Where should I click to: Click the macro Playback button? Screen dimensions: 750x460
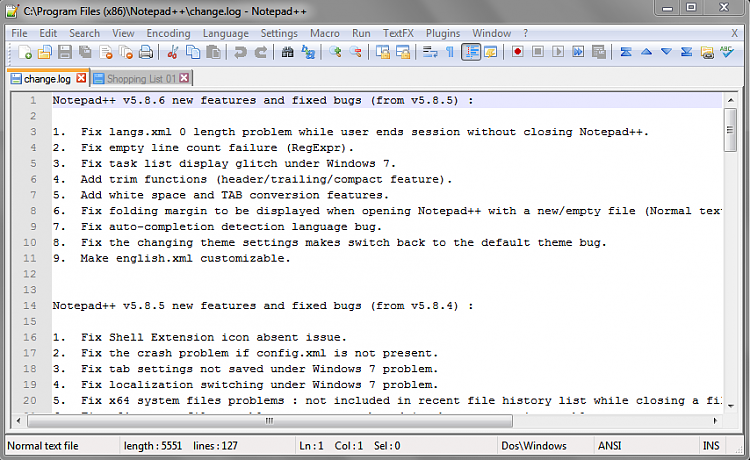(558, 52)
